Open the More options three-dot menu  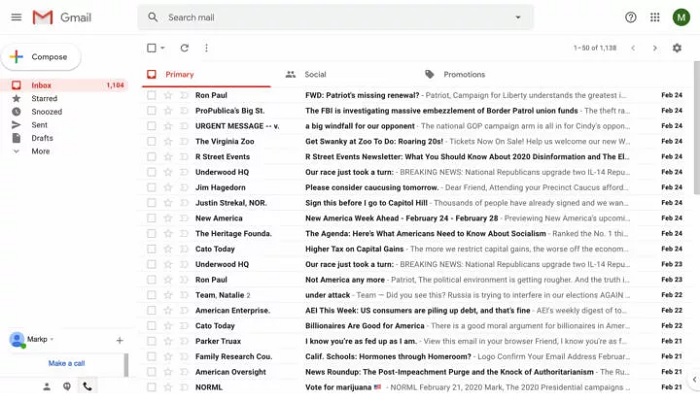(206, 48)
